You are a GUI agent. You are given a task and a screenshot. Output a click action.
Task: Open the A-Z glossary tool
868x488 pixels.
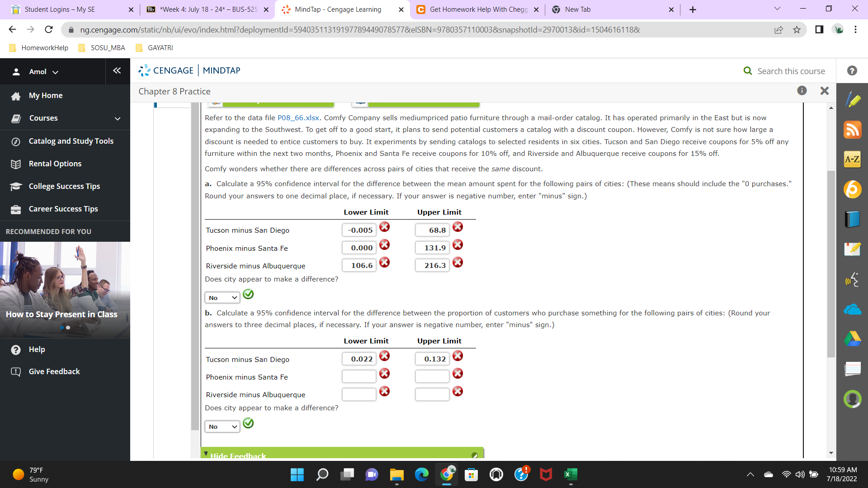click(852, 159)
